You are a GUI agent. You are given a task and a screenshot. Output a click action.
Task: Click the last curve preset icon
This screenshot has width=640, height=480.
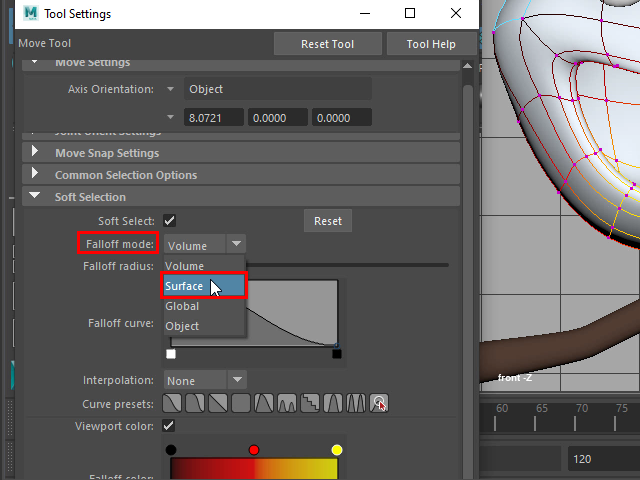click(x=379, y=403)
